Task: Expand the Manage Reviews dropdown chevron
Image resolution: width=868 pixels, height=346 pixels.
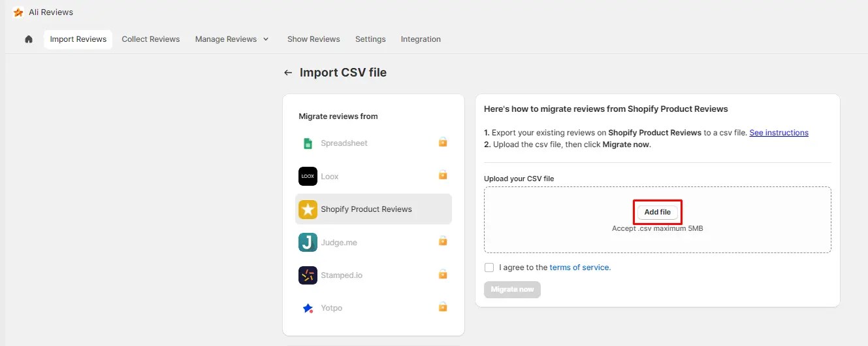Action: click(x=266, y=39)
